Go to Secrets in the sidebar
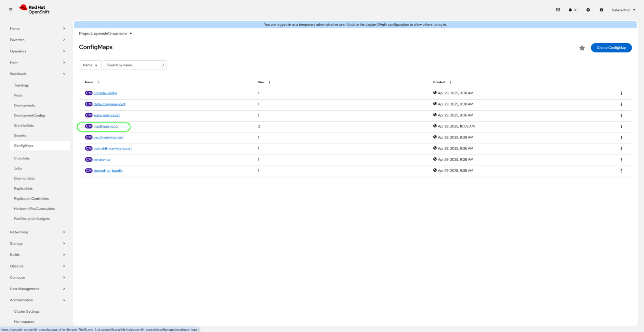644x332 pixels. click(20, 136)
